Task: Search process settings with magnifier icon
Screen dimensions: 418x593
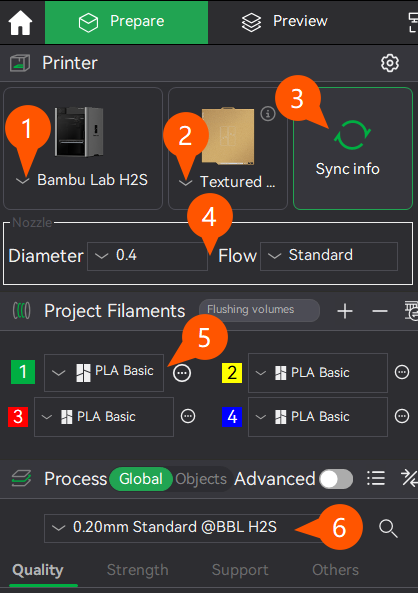Action: [388, 528]
